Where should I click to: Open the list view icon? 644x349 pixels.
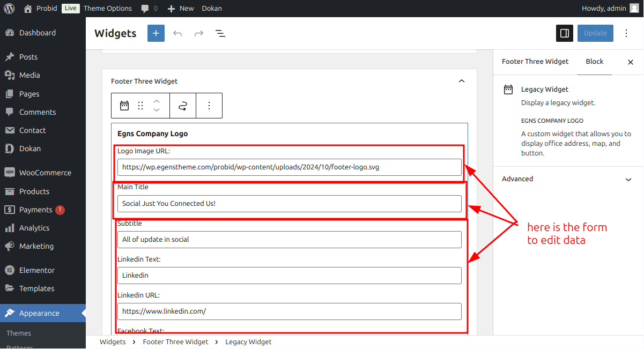coord(220,33)
